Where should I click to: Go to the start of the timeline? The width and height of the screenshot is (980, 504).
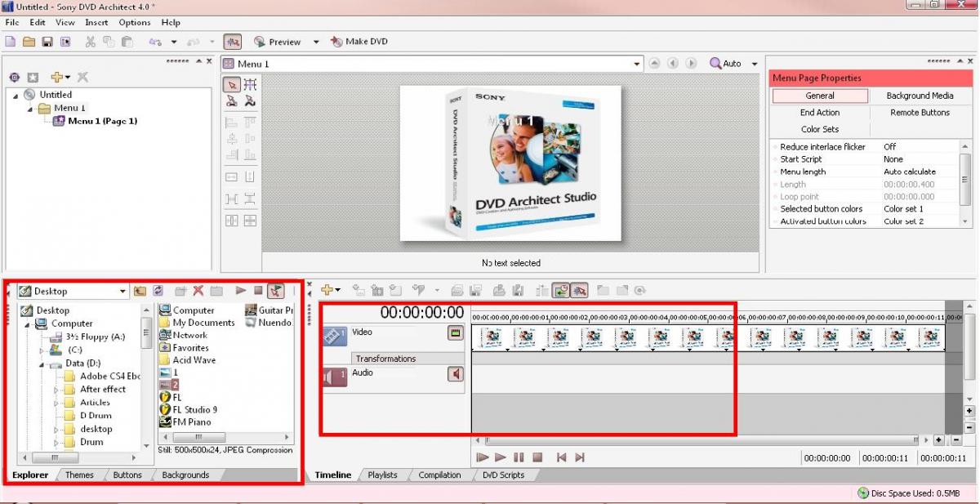(x=561, y=458)
